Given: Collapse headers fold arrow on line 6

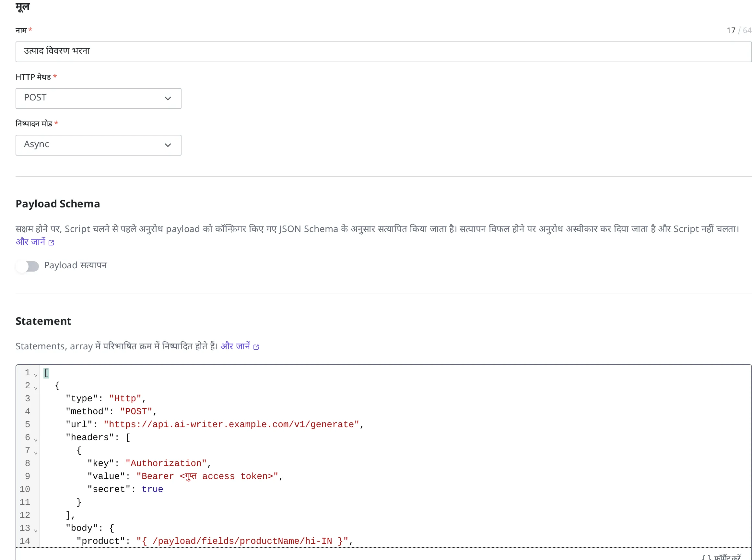Looking at the screenshot, I should point(36,440).
